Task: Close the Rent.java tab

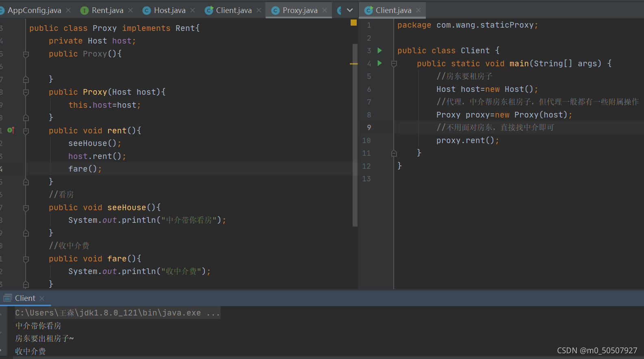Action: (130, 10)
